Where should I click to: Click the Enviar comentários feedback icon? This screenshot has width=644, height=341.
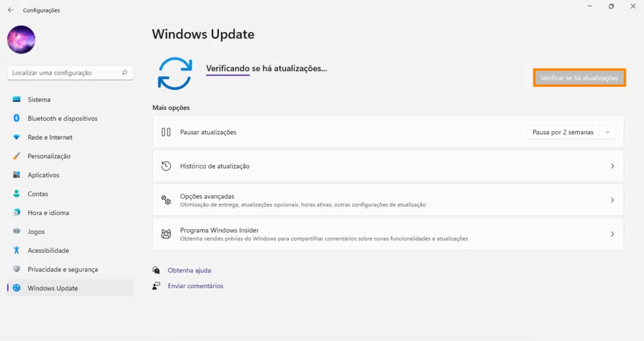tap(156, 286)
